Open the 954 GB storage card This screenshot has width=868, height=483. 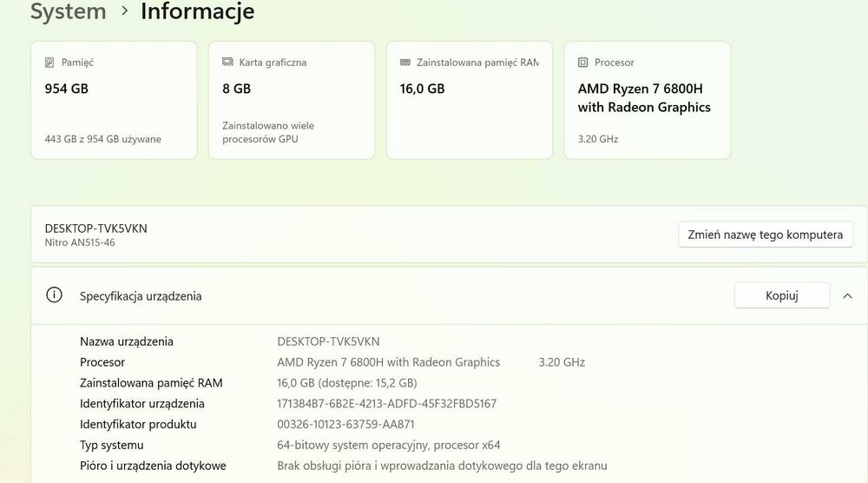114,100
